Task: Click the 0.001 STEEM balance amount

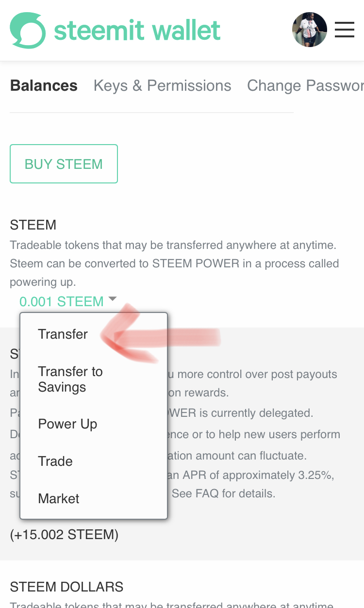Action: [61, 302]
